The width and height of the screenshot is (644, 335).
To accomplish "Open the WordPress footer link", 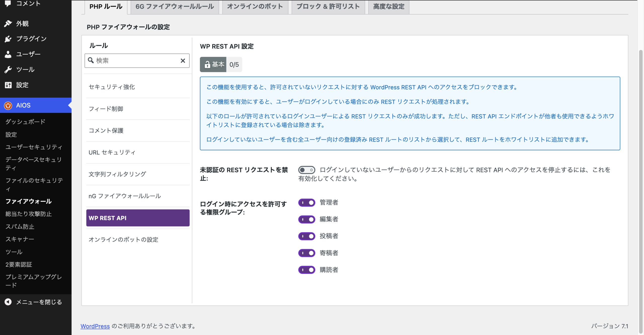I will click(95, 326).
